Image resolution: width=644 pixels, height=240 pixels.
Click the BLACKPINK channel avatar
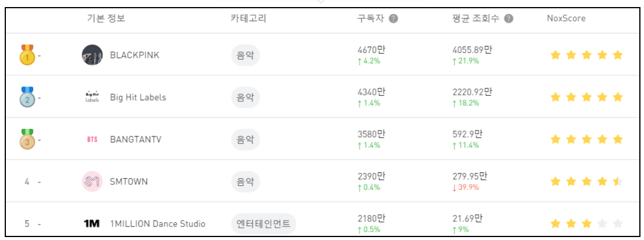(92, 55)
